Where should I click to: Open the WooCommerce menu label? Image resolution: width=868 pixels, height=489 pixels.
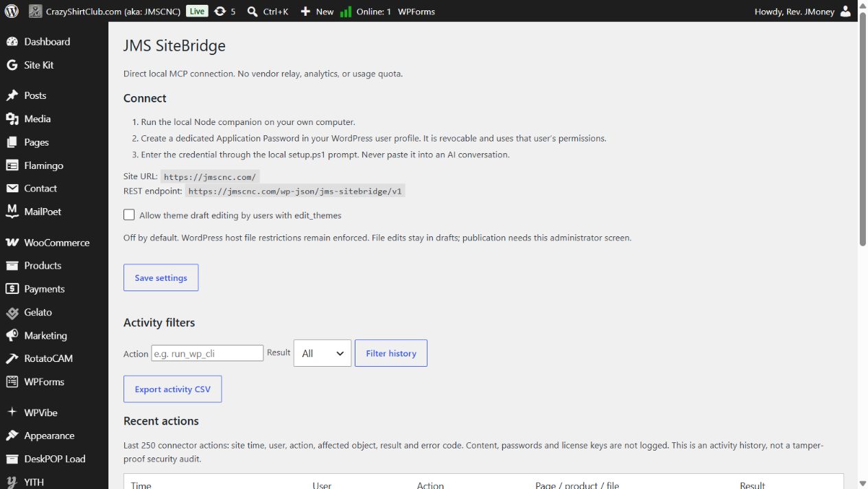[x=57, y=242]
